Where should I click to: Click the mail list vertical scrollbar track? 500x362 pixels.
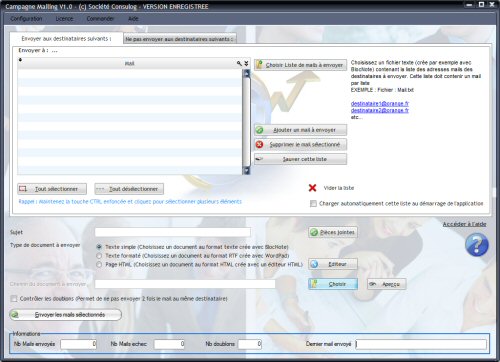tap(247, 122)
